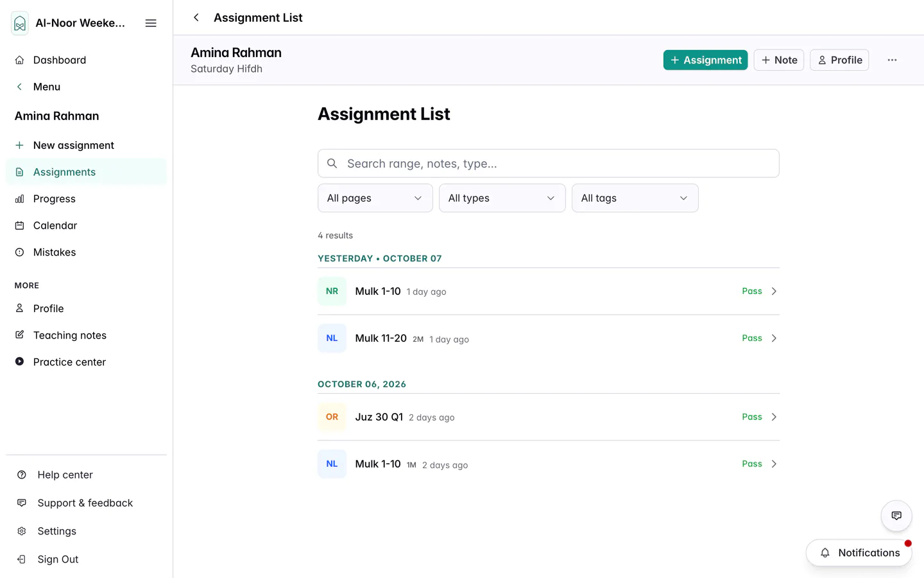Open Settings from the sidebar
924x578 pixels.
point(86,531)
